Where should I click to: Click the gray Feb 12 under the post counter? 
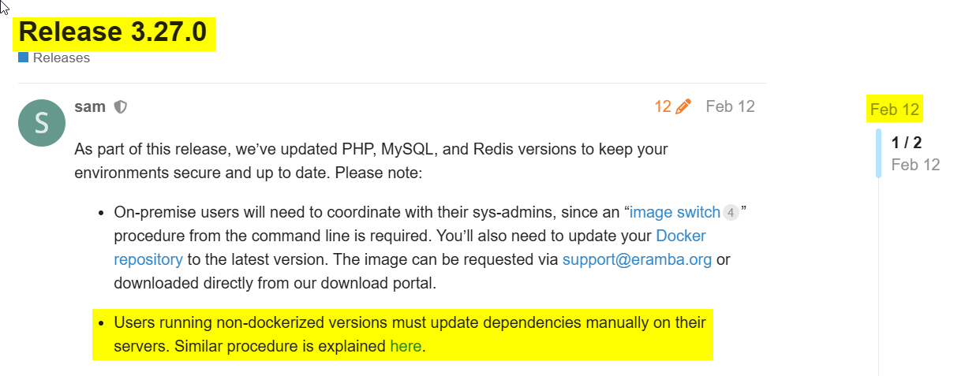pyautogui.click(x=915, y=165)
